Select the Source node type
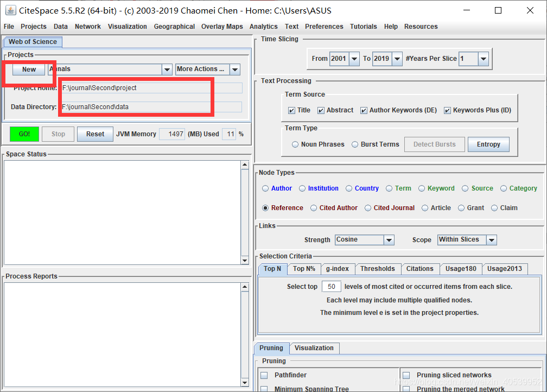 click(465, 188)
